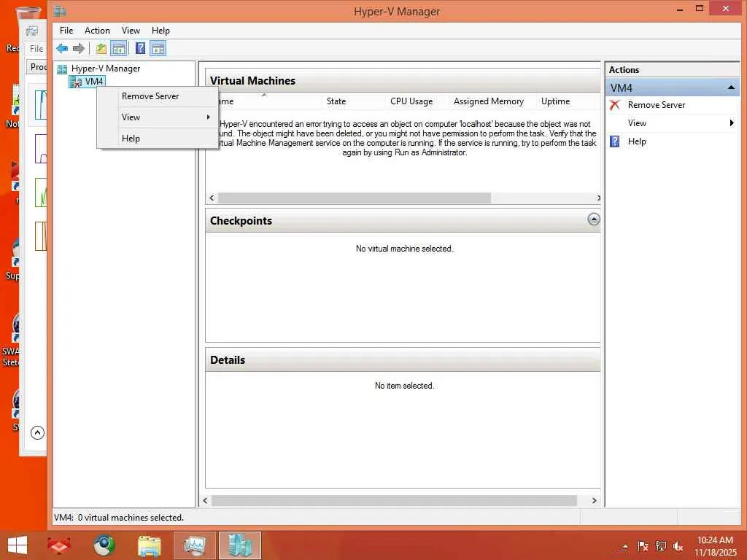
Task: Click the red X Remove Server icon in Actions
Action: (x=615, y=105)
